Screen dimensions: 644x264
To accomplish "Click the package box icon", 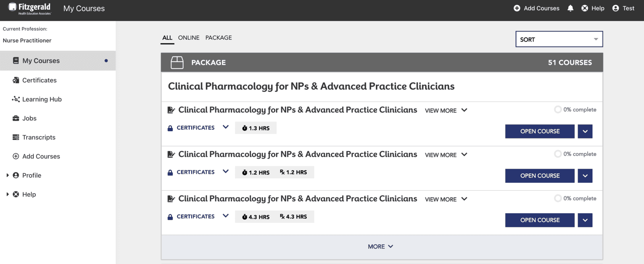I will click(177, 62).
